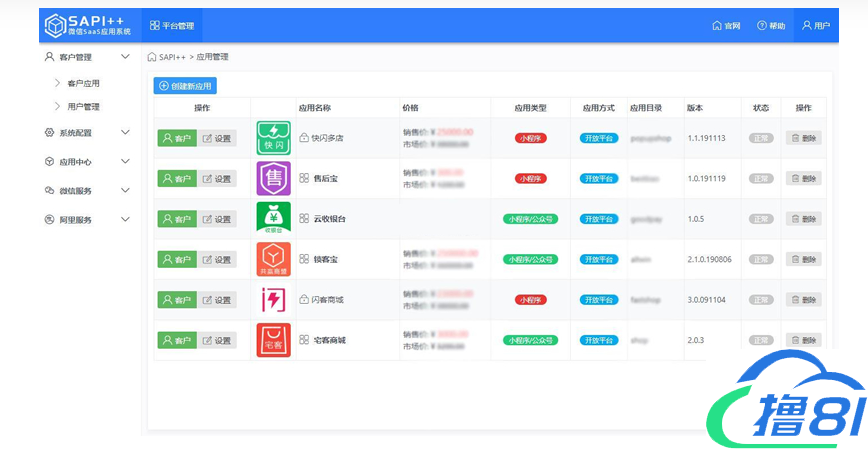Click the red 宅客商城 app icon

click(273, 341)
